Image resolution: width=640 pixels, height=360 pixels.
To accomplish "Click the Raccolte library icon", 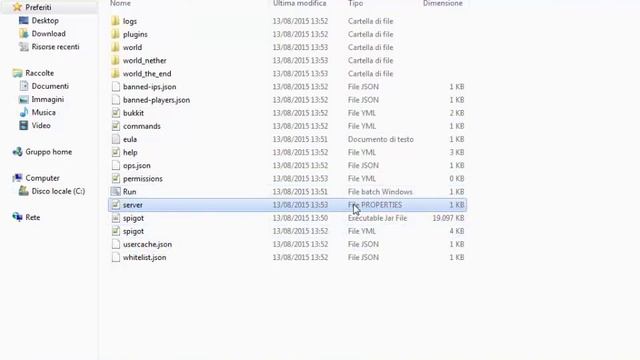I will (x=17, y=73).
